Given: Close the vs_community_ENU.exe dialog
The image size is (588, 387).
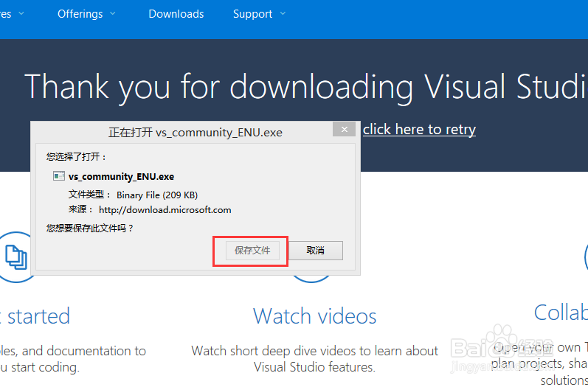Looking at the screenshot, I should click(344, 130).
